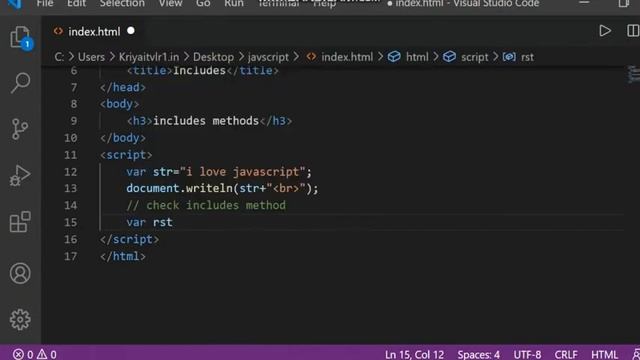Close the unsaved index.html tab via dot

point(131,31)
